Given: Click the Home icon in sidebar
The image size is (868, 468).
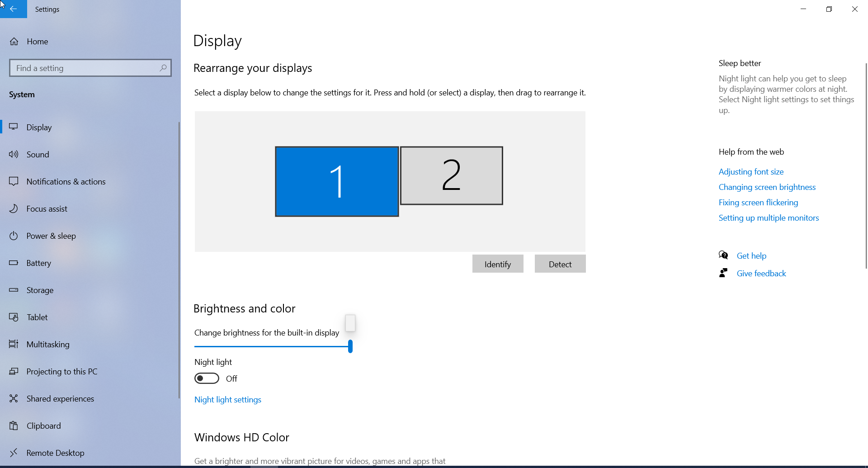Looking at the screenshot, I should (14, 42).
